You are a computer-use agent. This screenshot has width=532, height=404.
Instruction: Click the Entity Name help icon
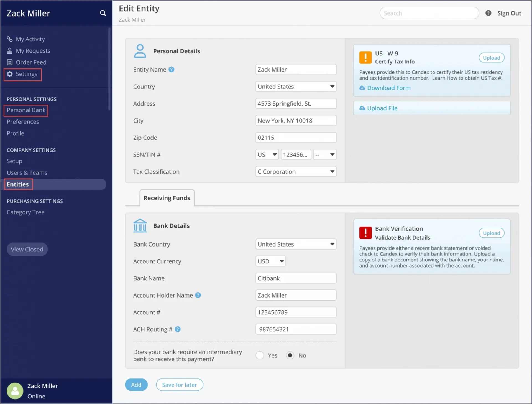172,70
